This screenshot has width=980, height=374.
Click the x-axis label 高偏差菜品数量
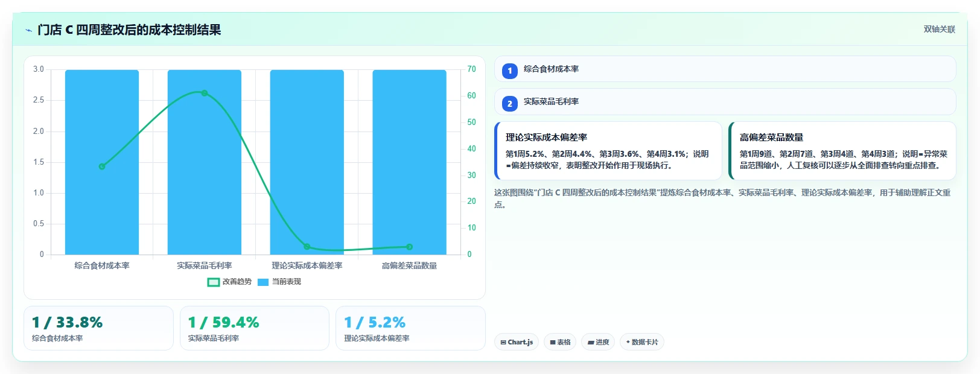pos(409,265)
